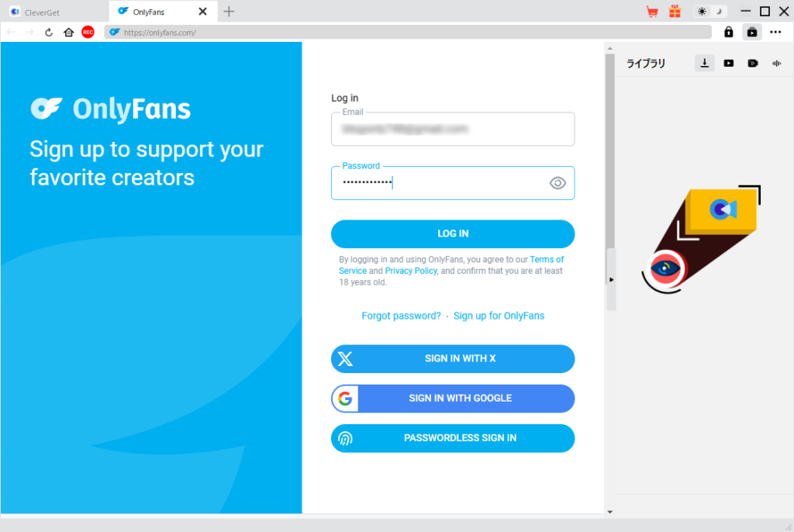Open the video download panel icon
This screenshot has height=532, width=794.
[x=751, y=32]
